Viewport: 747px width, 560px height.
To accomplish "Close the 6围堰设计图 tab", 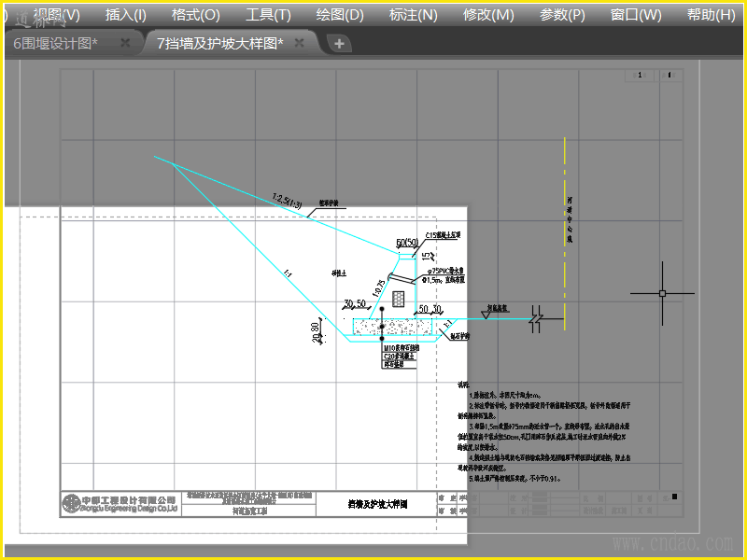I will 125,43.
